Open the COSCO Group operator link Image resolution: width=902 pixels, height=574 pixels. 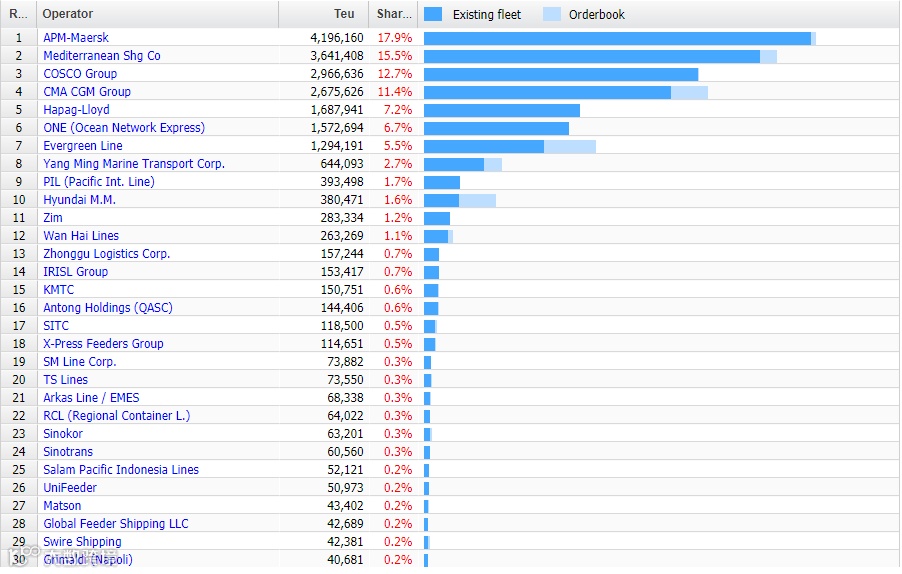click(80, 74)
